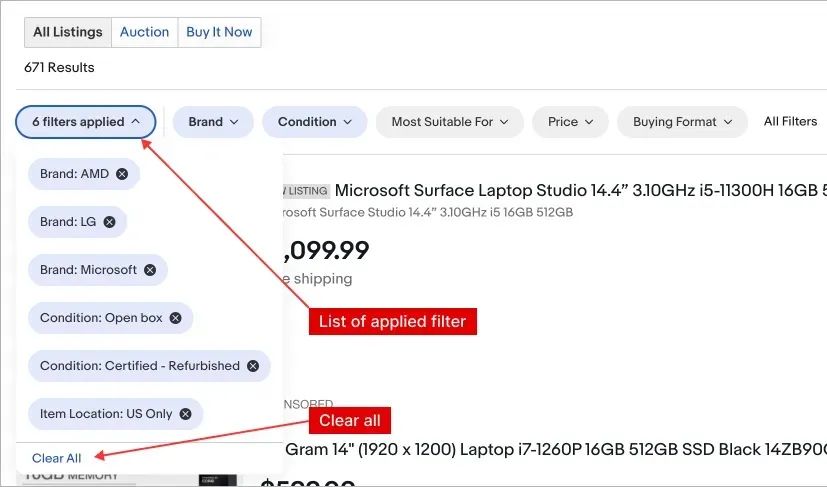The height and width of the screenshot is (487, 827).
Task: Remove Condition: Open box filter x icon
Action: [176, 318]
